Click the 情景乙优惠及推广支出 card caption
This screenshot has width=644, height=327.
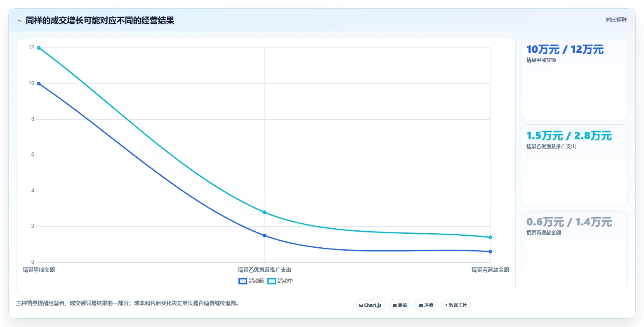point(551,147)
